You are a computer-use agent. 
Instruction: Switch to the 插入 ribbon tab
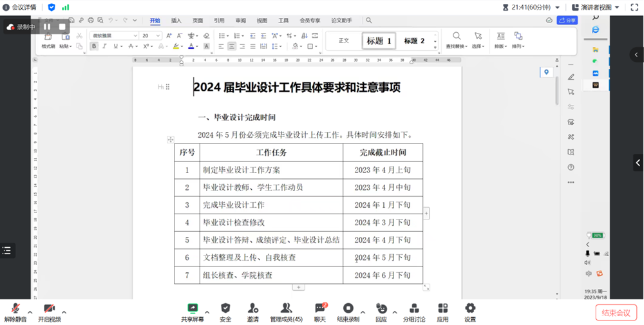tap(176, 21)
